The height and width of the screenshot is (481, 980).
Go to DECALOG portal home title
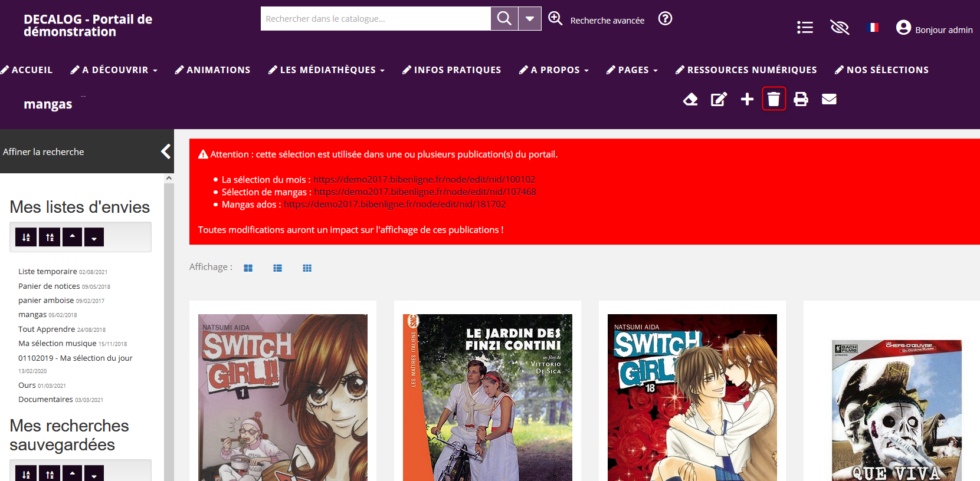point(88,25)
